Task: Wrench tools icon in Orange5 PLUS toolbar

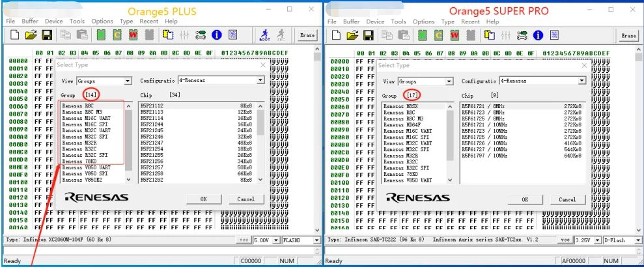Action: (201, 35)
